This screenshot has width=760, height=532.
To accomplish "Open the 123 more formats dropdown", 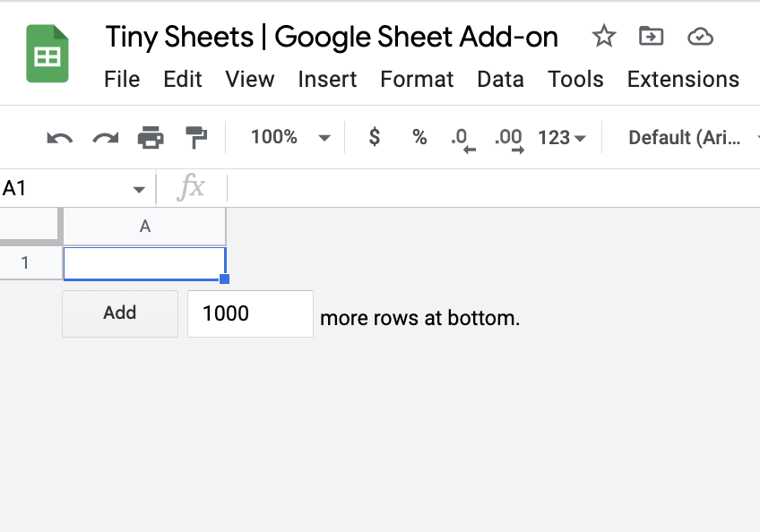I will pos(562,138).
